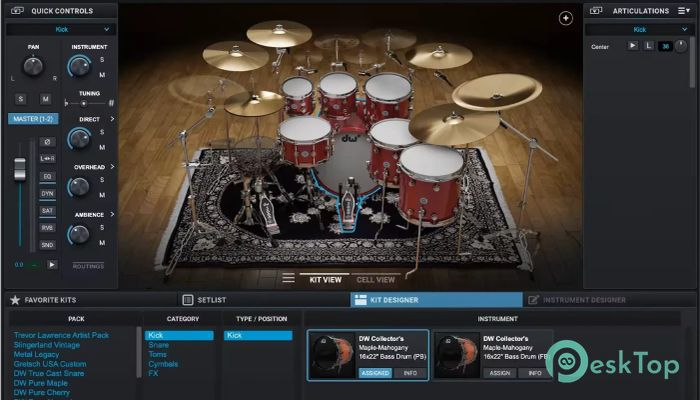Toggle the phase invert (Ø) button
This screenshot has height=400, width=700.
(47, 142)
